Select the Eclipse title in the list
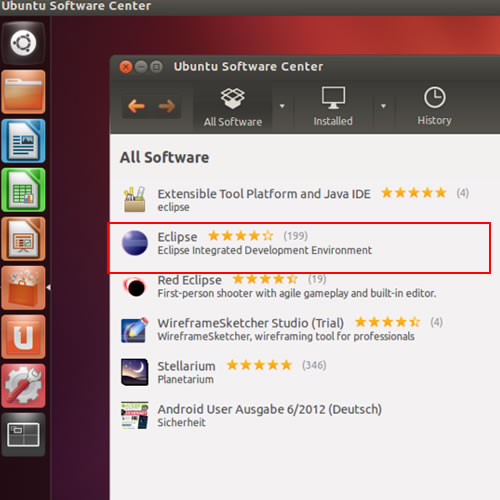This screenshot has height=500, width=500. [177, 237]
